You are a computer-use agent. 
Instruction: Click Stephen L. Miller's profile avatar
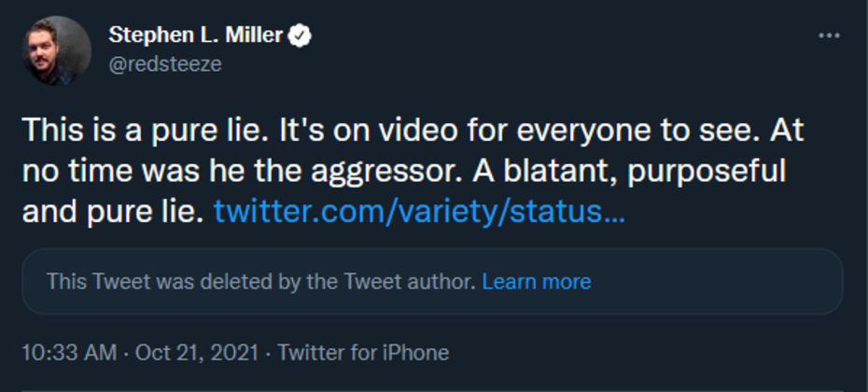pos(56,50)
